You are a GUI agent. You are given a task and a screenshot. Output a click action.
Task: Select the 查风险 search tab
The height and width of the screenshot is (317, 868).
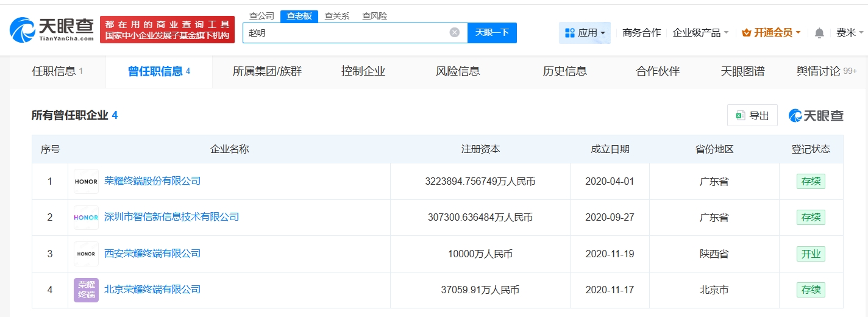point(374,16)
